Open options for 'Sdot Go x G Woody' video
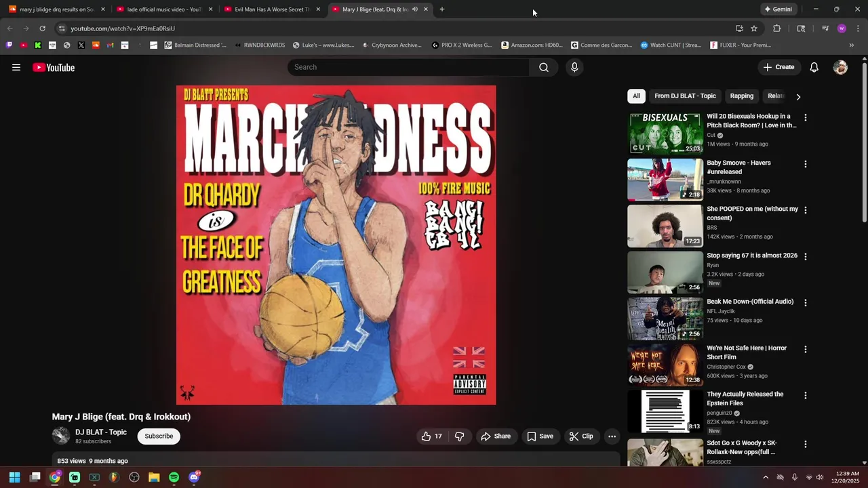The width and height of the screenshot is (868, 488). tap(806, 444)
